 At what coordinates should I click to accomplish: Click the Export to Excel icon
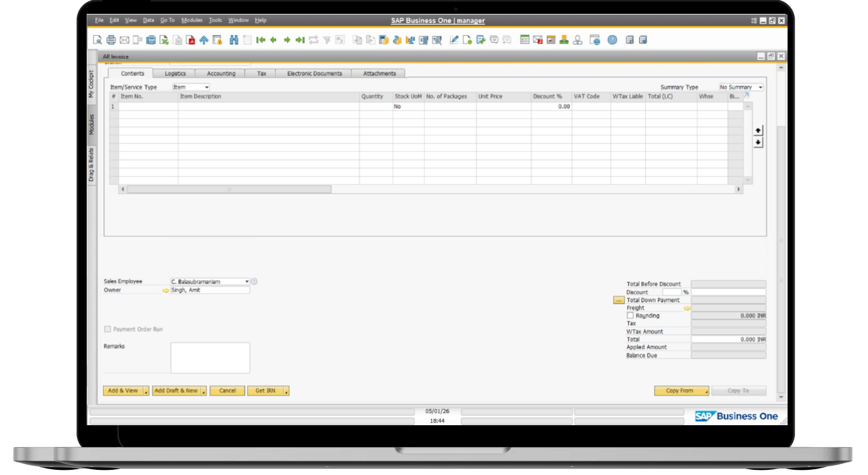coord(164,40)
